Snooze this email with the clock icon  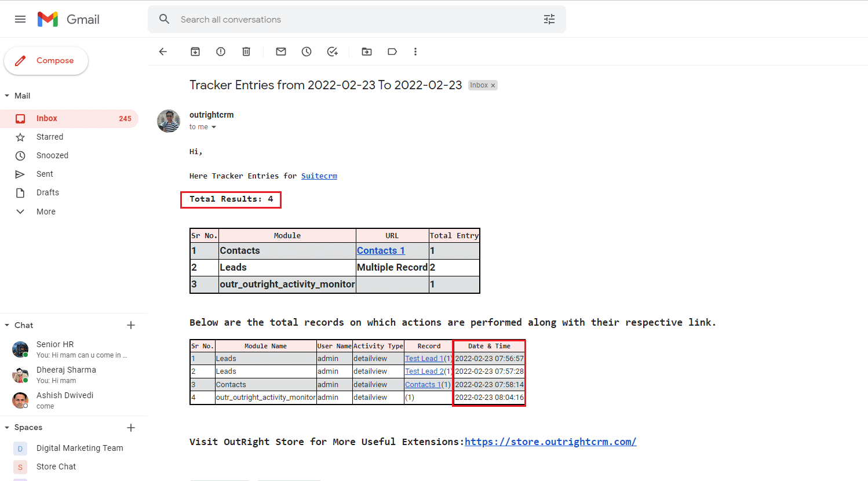pyautogui.click(x=307, y=52)
